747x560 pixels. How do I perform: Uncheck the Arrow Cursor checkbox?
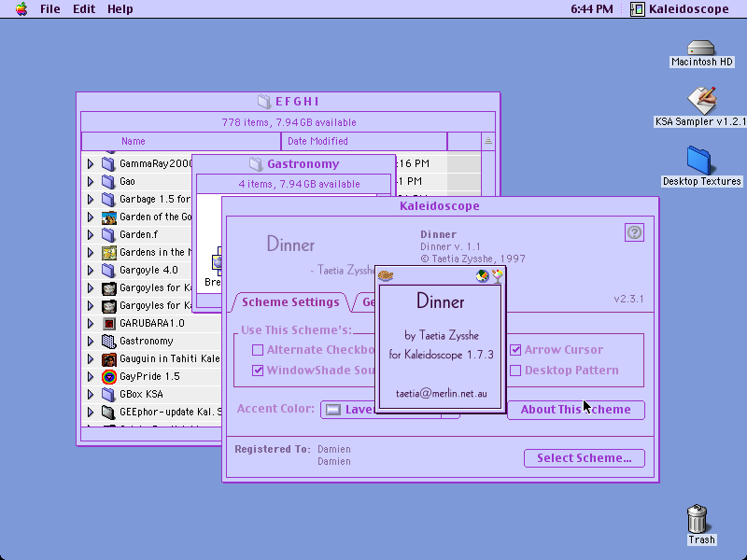(x=515, y=350)
